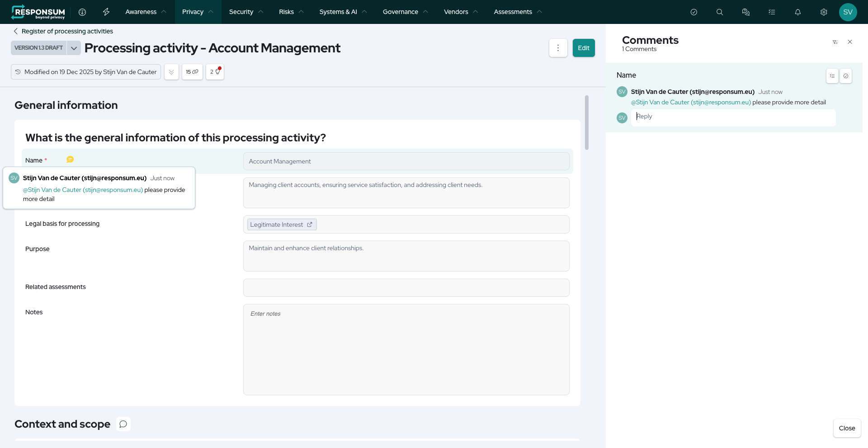Open the search magnifier in top bar
The image size is (868, 448).
click(x=720, y=12)
